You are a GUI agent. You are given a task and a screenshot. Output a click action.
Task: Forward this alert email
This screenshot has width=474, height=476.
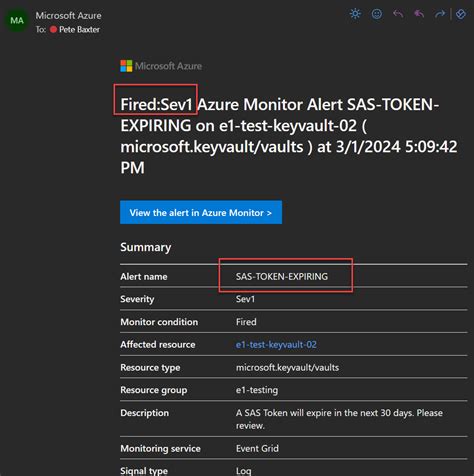pos(440,14)
